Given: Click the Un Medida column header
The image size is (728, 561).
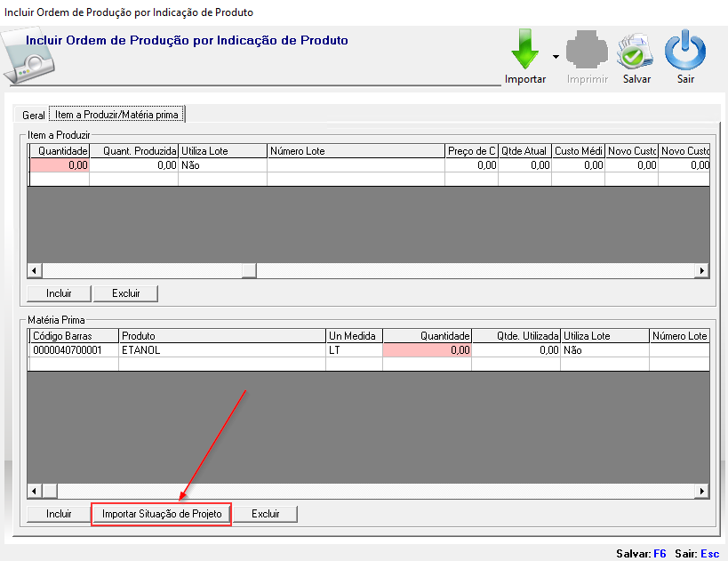Looking at the screenshot, I should pyautogui.click(x=355, y=336).
